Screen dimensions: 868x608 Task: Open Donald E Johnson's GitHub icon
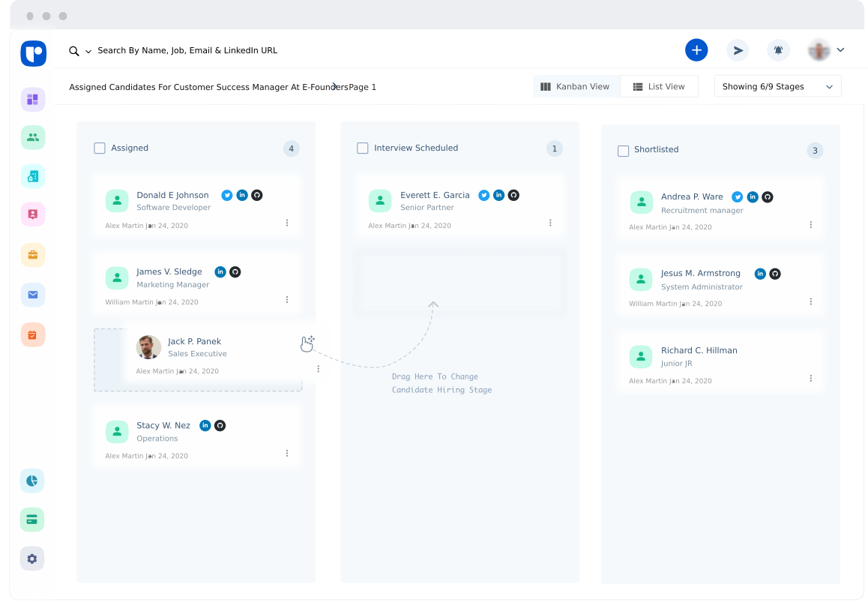(x=257, y=195)
